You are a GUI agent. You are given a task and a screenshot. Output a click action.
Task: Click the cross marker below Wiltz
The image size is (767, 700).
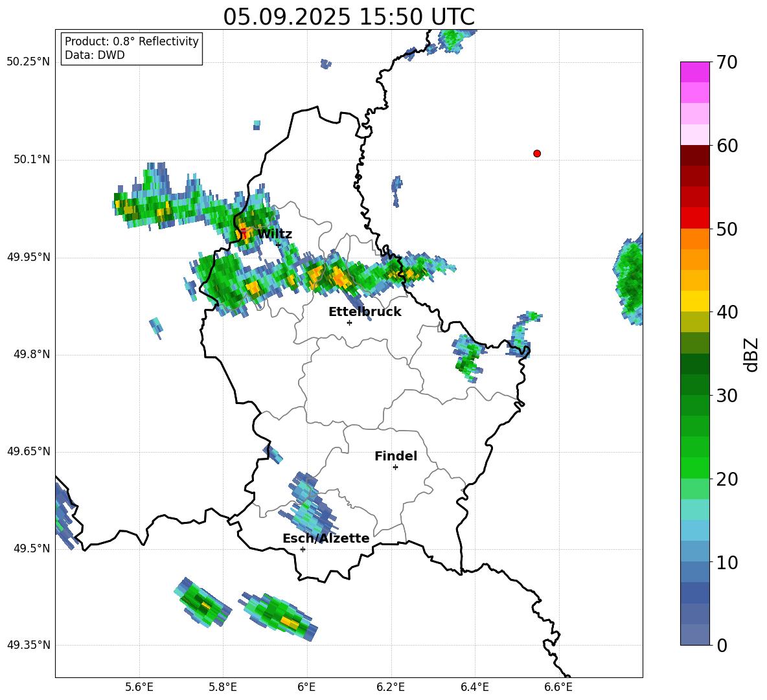pos(279,244)
